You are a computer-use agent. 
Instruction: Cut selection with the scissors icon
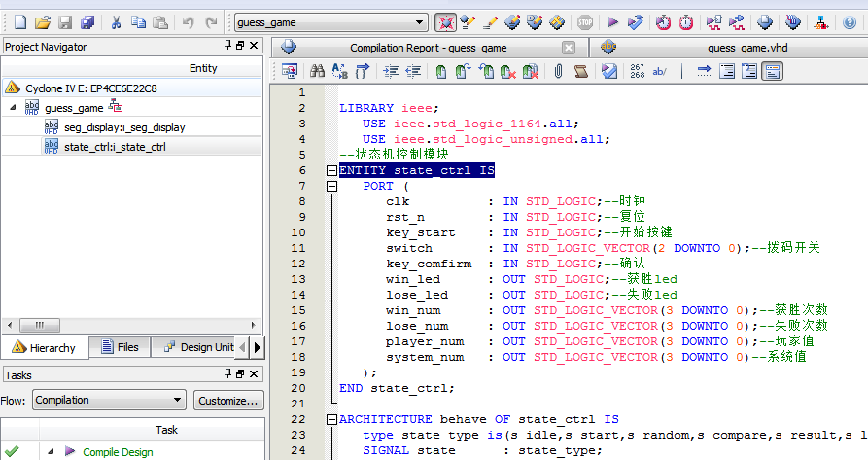click(x=116, y=22)
